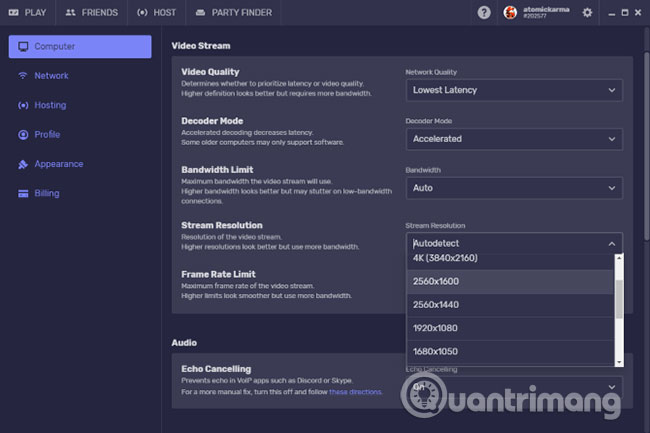Viewport: 650px width, 433px height.
Task: Open Hosting settings section
Action: 80,105
